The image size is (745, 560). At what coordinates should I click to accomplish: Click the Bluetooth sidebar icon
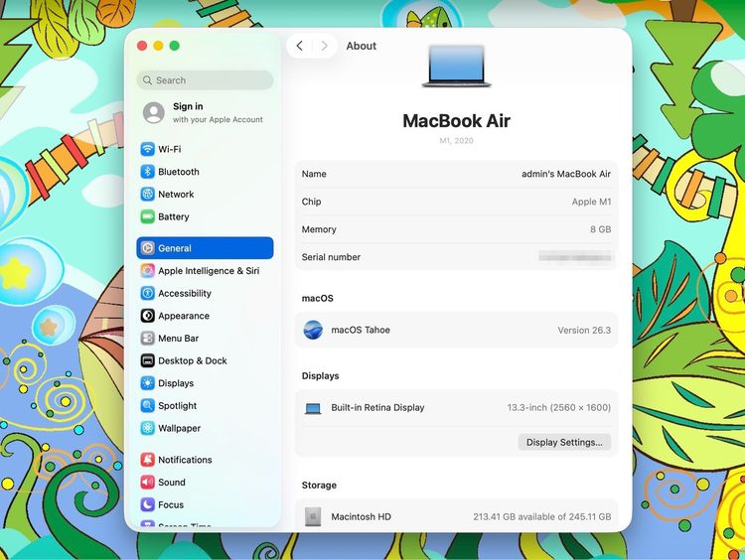[148, 172]
